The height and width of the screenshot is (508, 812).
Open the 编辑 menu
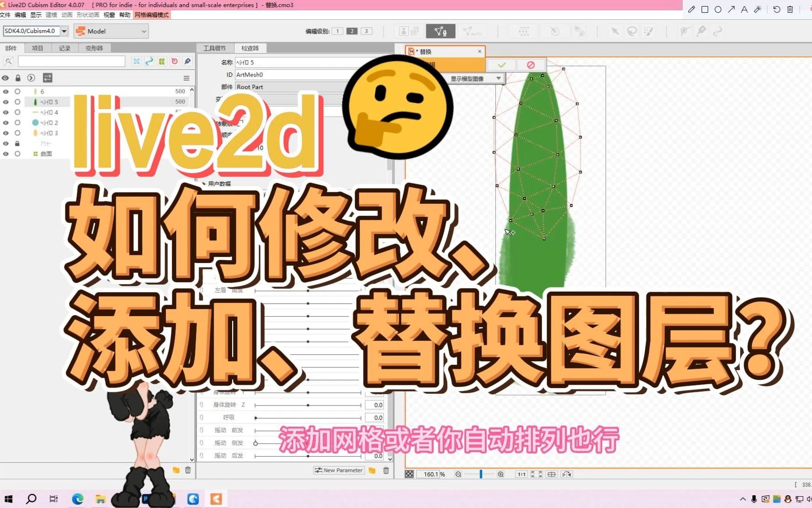(20, 15)
